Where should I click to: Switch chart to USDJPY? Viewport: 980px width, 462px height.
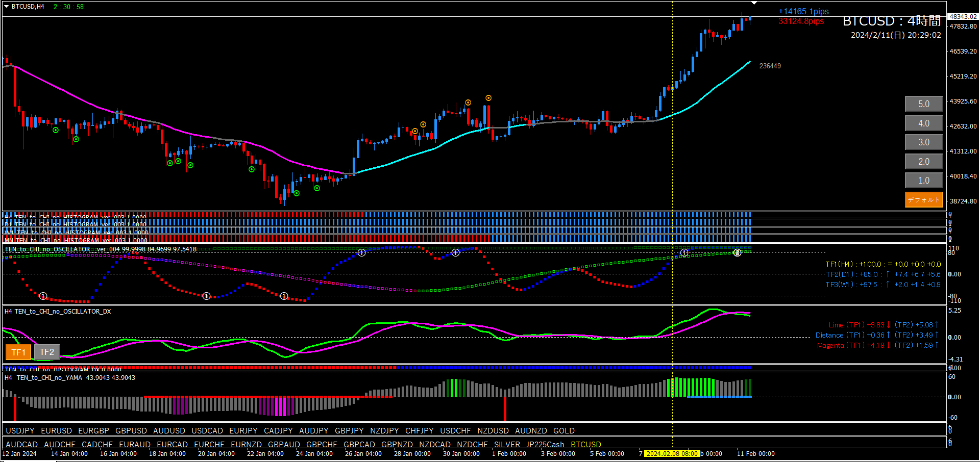pyautogui.click(x=20, y=431)
